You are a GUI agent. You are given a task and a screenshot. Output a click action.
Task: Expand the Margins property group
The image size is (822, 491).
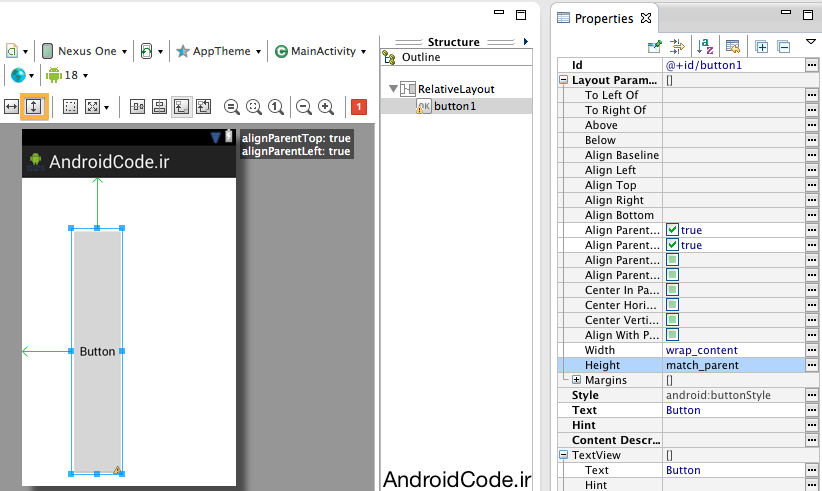click(x=576, y=380)
